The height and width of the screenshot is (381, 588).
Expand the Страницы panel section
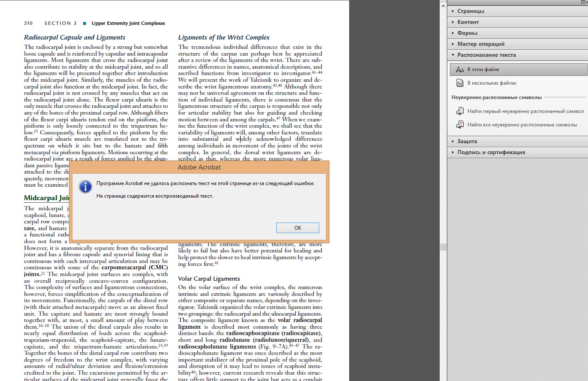click(x=517, y=11)
